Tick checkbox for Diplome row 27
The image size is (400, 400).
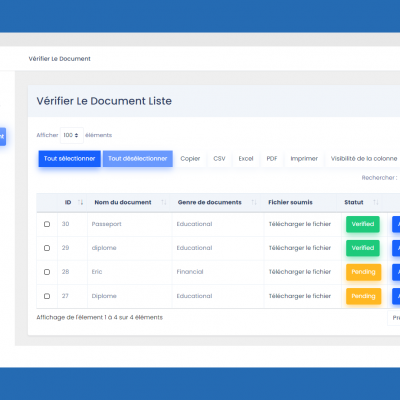(x=47, y=296)
